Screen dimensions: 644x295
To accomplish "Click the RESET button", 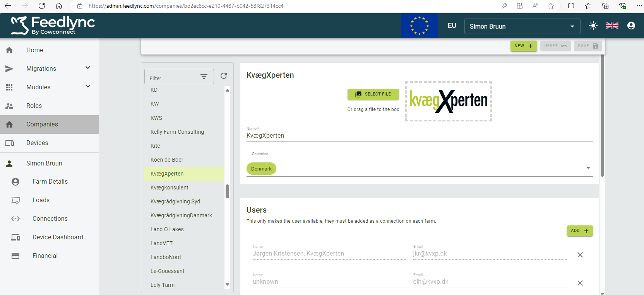I will [555, 46].
